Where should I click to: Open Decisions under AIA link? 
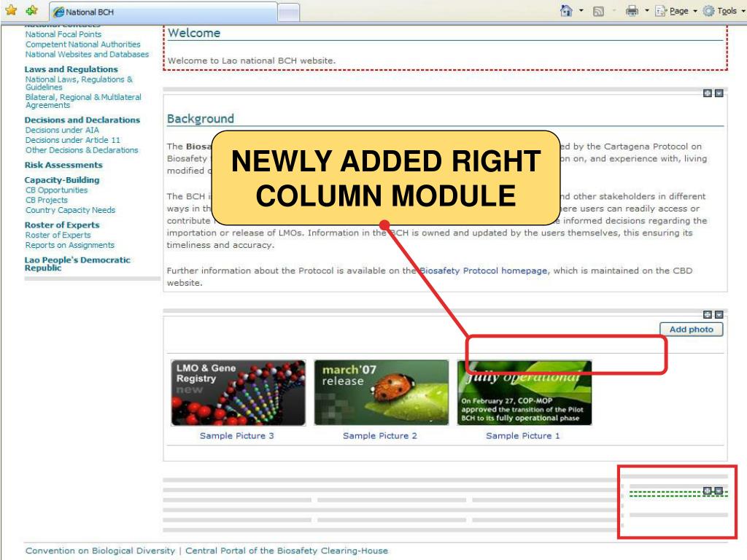coord(62,130)
